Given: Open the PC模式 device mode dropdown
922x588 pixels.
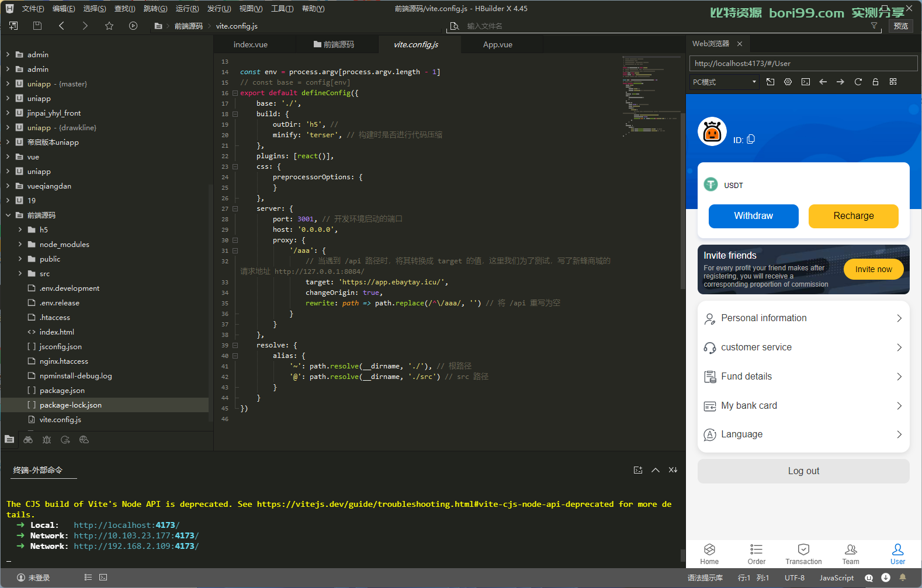Looking at the screenshot, I should [725, 82].
